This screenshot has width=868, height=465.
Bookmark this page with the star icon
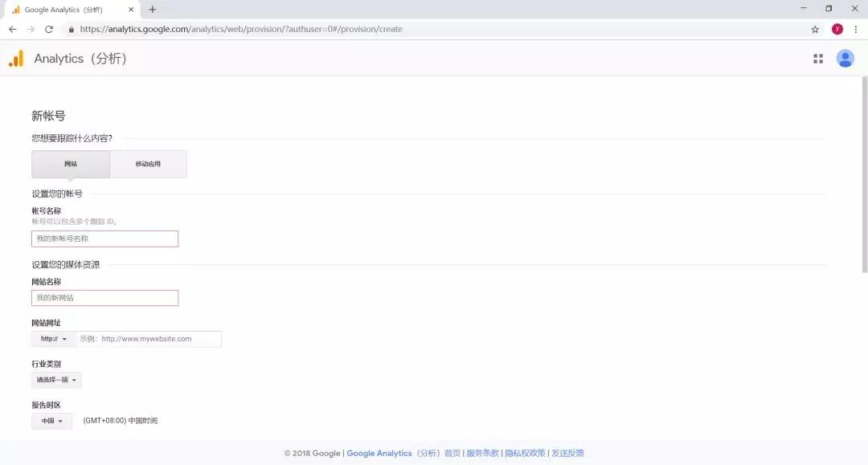pyautogui.click(x=814, y=28)
